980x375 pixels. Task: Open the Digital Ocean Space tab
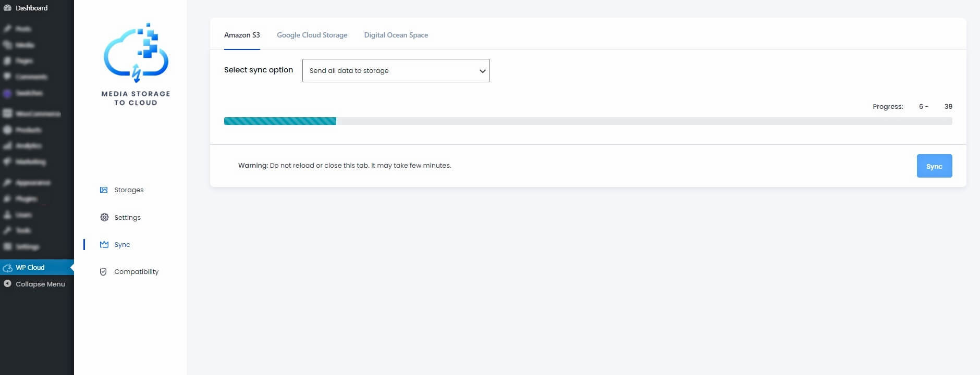[396, 35]
